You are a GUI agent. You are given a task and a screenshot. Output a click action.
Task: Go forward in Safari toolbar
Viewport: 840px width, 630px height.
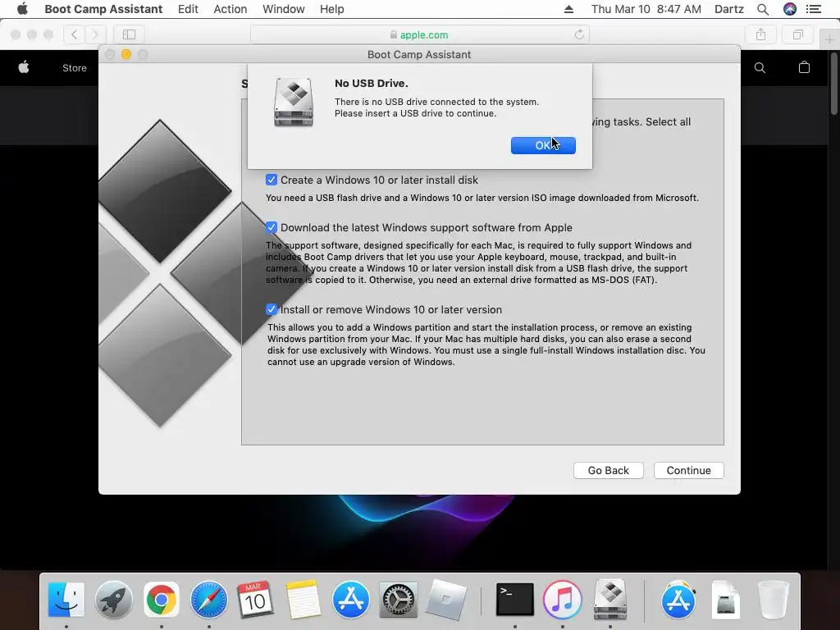(x=95, y=34)
